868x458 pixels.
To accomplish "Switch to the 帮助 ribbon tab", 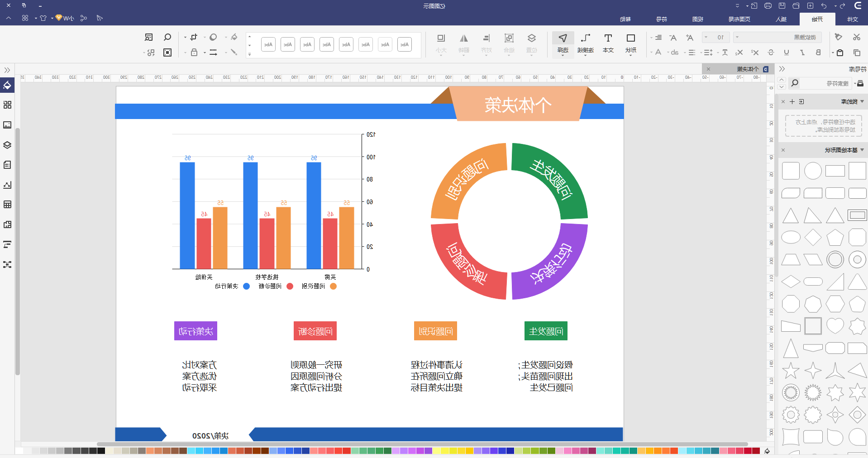I will coord(625,19).
